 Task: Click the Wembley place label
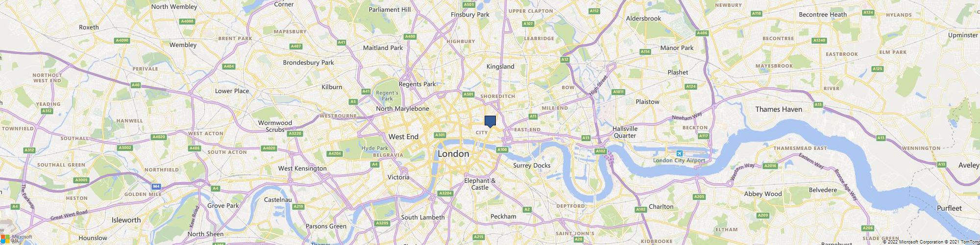[x=183, y=45]
